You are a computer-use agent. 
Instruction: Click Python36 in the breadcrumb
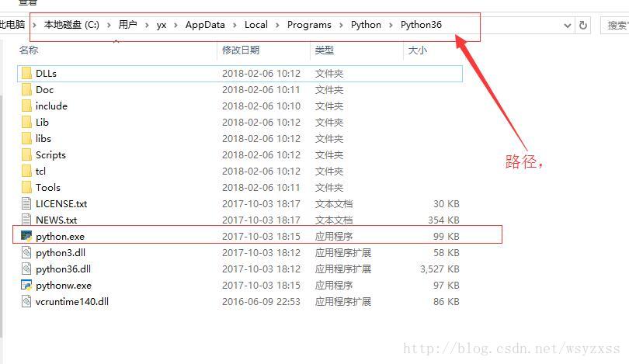coord(421,25)
